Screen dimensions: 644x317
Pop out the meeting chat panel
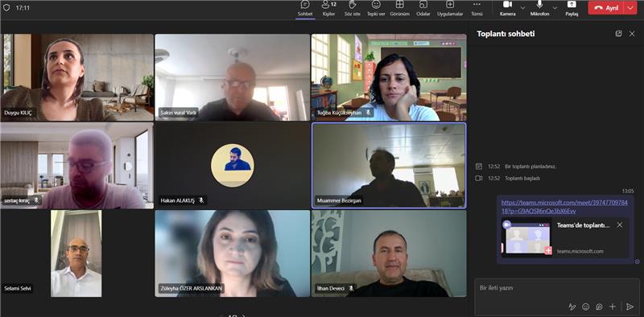[618, 34]
